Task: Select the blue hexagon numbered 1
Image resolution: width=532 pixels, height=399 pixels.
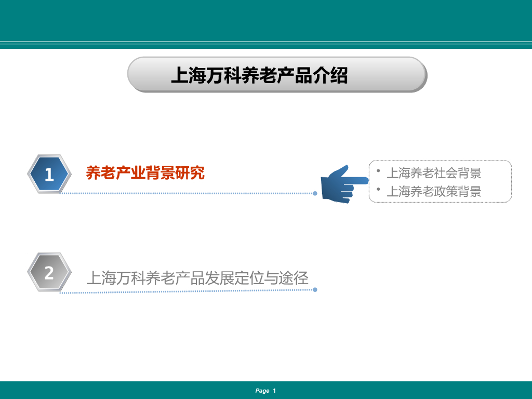Action: pos(49,174)
